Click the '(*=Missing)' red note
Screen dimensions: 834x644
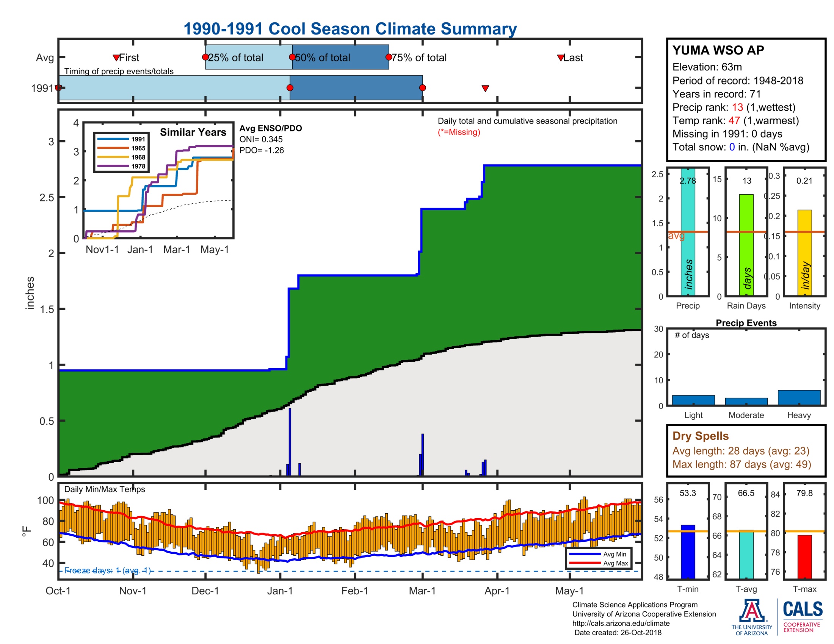pos(459,132)
